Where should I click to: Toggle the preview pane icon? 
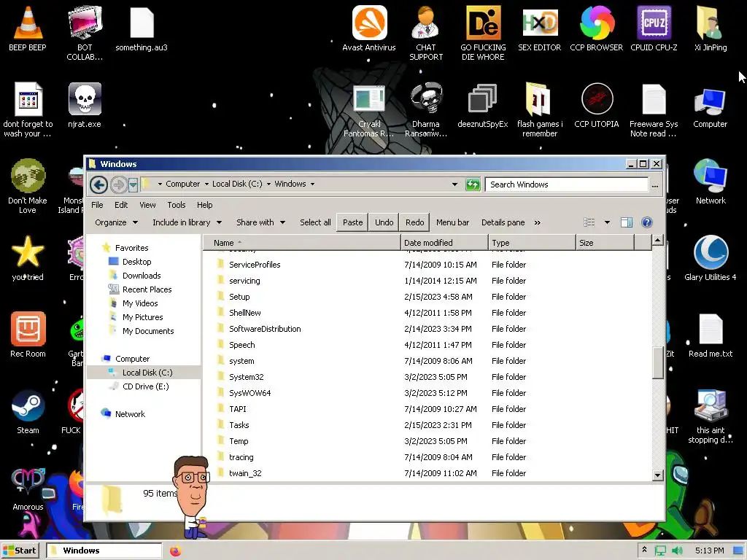[627, 222]
